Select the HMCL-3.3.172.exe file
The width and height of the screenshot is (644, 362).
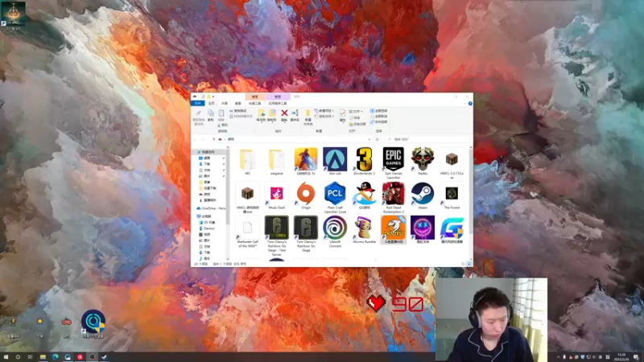click(x=452, y=163)
